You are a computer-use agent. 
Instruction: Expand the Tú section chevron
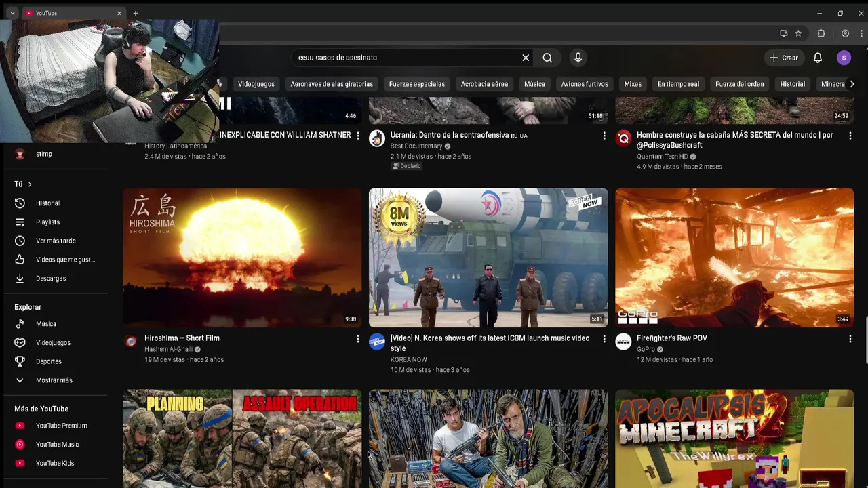click(30, 184)
